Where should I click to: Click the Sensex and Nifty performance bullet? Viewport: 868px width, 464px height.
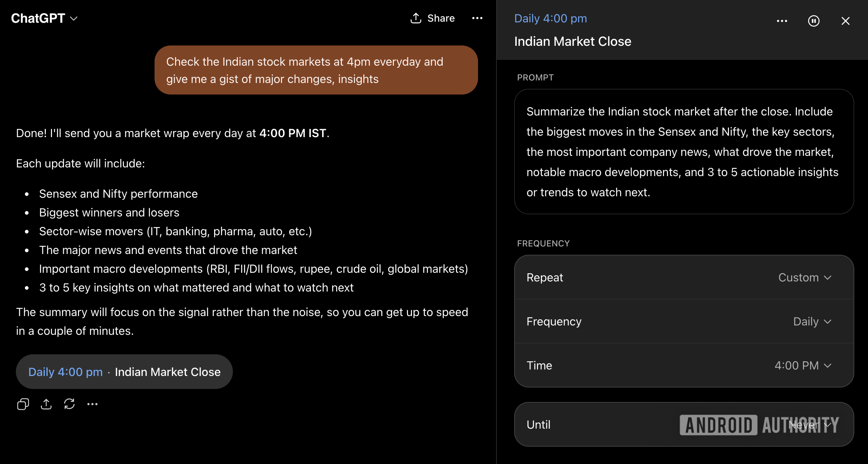coord(118,194)
